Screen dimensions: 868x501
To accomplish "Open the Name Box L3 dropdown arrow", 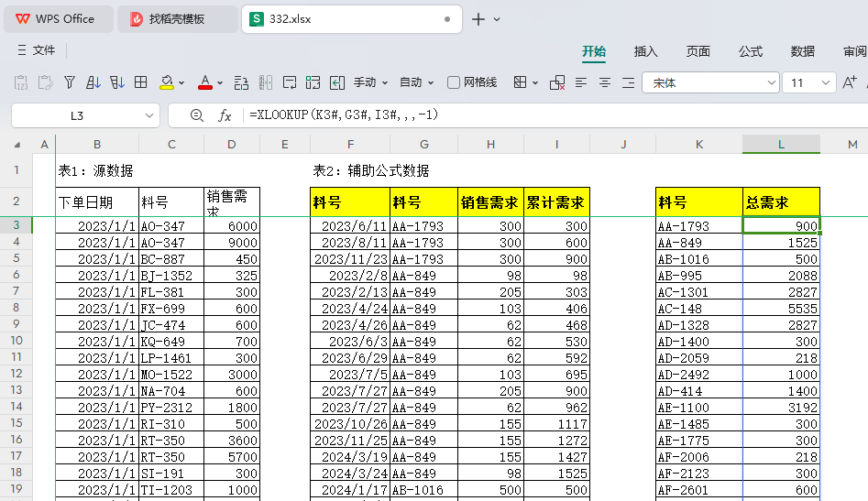I will [x=148, y=115].
